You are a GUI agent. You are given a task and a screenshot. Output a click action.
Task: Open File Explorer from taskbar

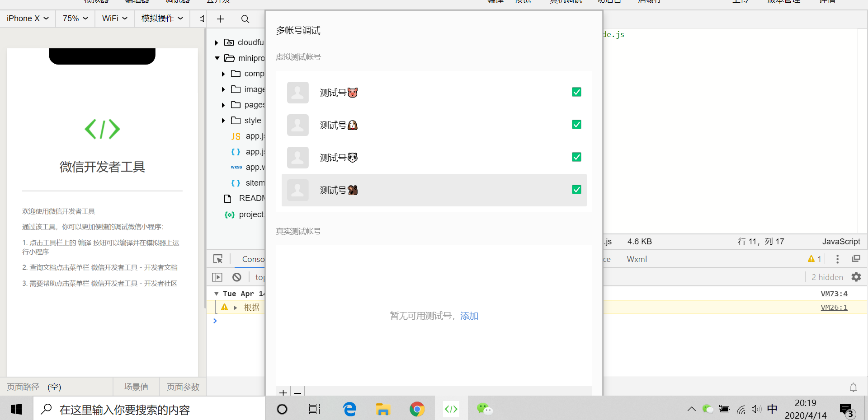(383, 409)
